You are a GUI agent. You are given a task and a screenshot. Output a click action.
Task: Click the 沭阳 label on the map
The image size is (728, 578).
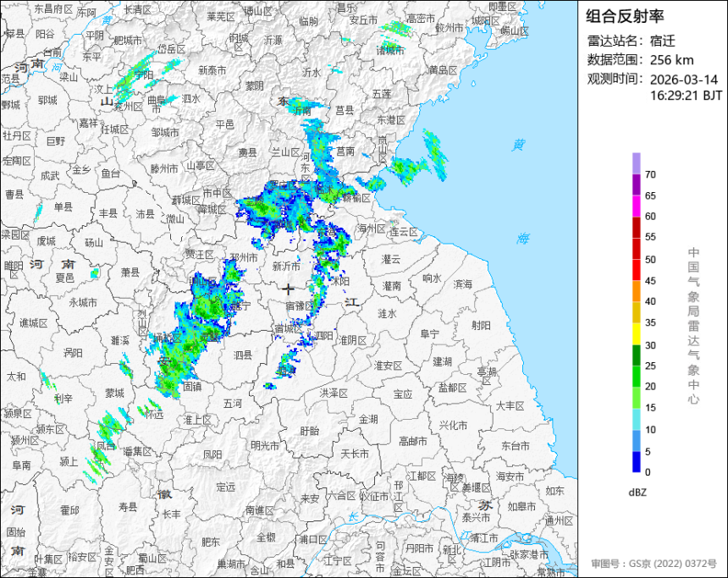point(340,281)
